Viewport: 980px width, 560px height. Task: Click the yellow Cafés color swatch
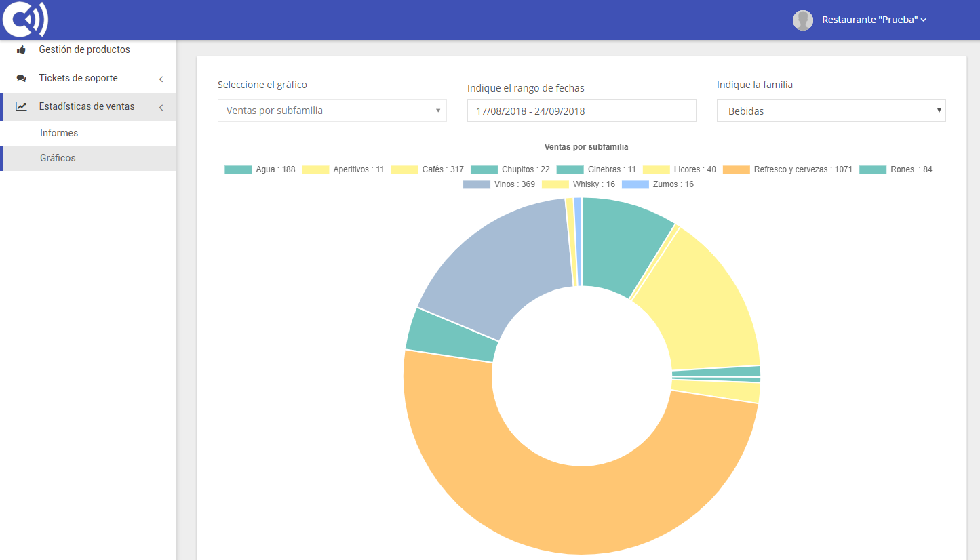[x=404, y=169]
